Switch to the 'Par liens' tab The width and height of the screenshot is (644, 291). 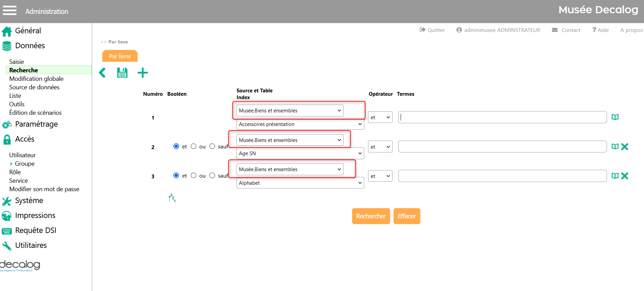(x=120, y=56)
